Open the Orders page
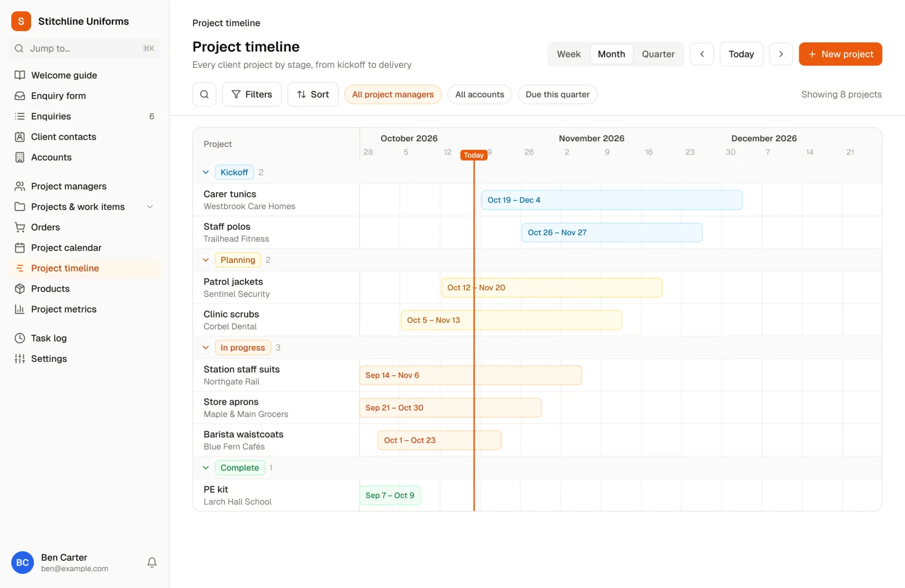This screenshot has width=905, height=588. tap(85, 227)
